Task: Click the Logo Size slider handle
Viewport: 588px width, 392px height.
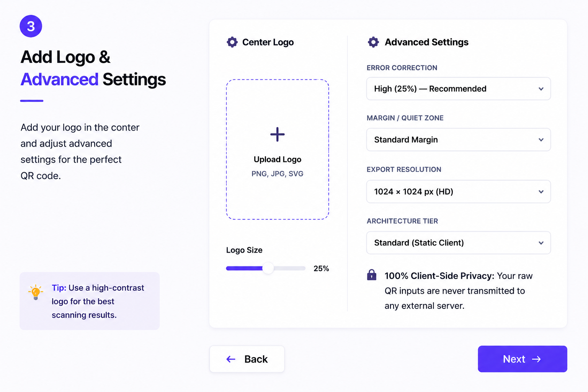Action: click(268, 268)
